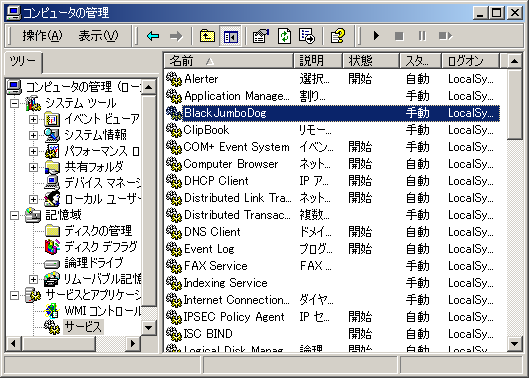Sort by the 状態 column header
529x378 pixels.
pos(371,61)
